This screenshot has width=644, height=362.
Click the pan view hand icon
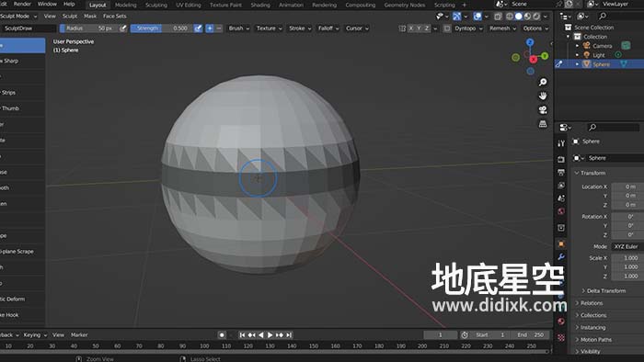click(x=543, y=96)
